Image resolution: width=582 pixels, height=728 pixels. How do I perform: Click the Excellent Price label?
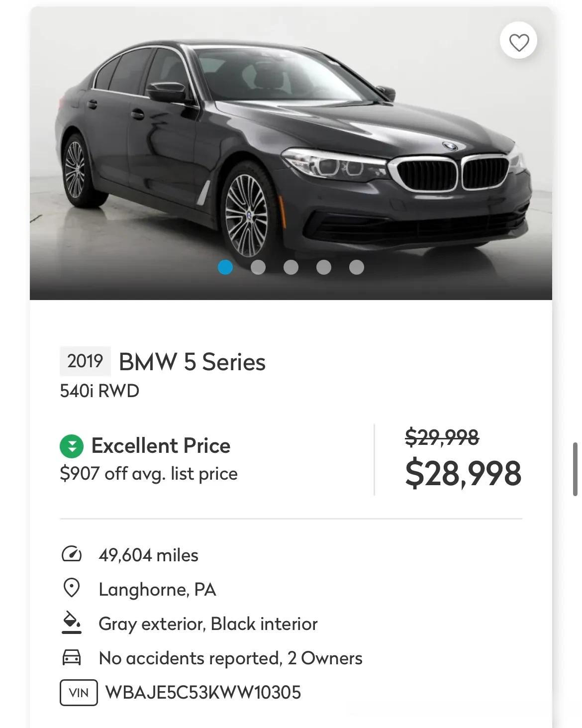pyautogui.click(x=161, y=446)
